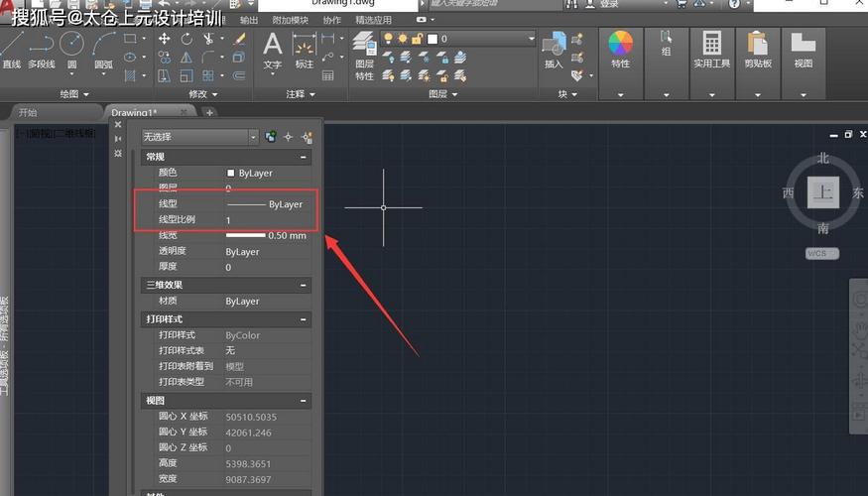
Task: Choose the Arc (圆弧) tool
Action: pos(103,46)
